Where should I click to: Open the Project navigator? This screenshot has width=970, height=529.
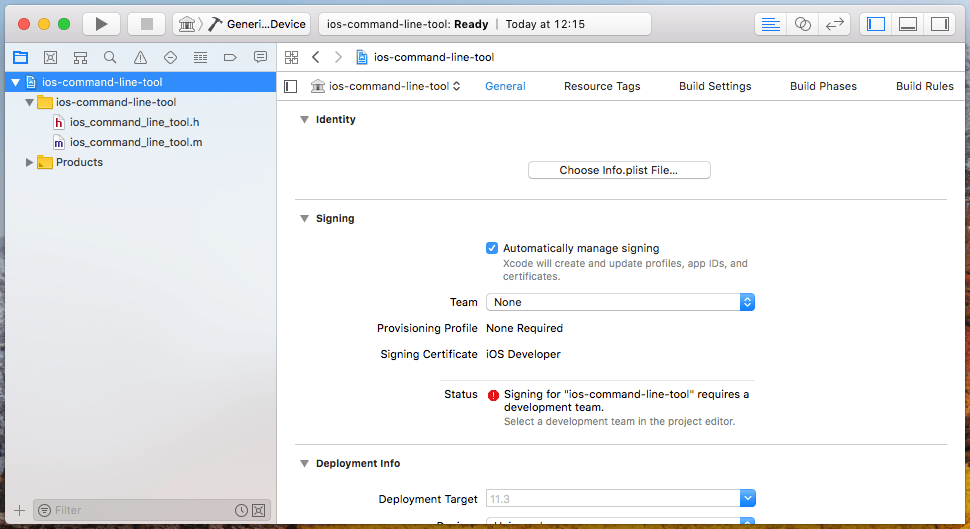(x=20, y=58)
